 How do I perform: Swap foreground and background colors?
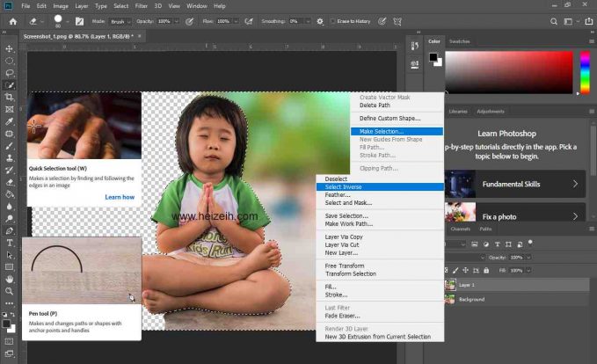click(12, 315)
